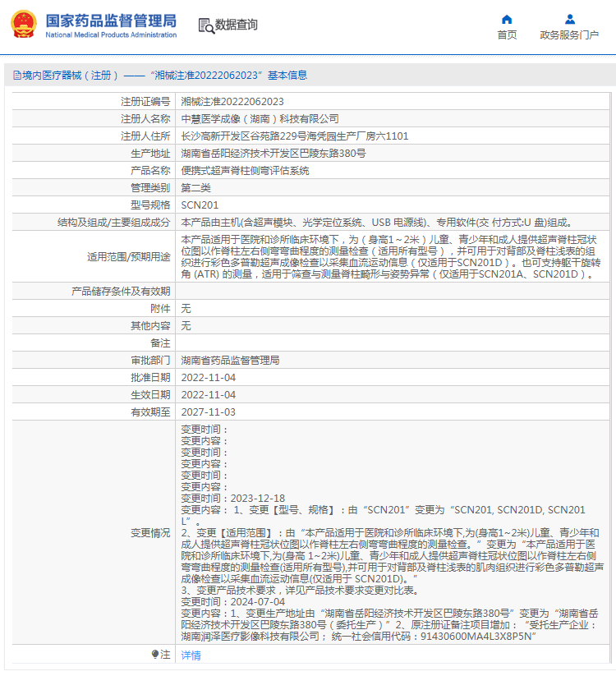The height and width of the screenshot is (676, 616).
Task: Click the 生效日期 label cell
Action: (x=93, y=395)
